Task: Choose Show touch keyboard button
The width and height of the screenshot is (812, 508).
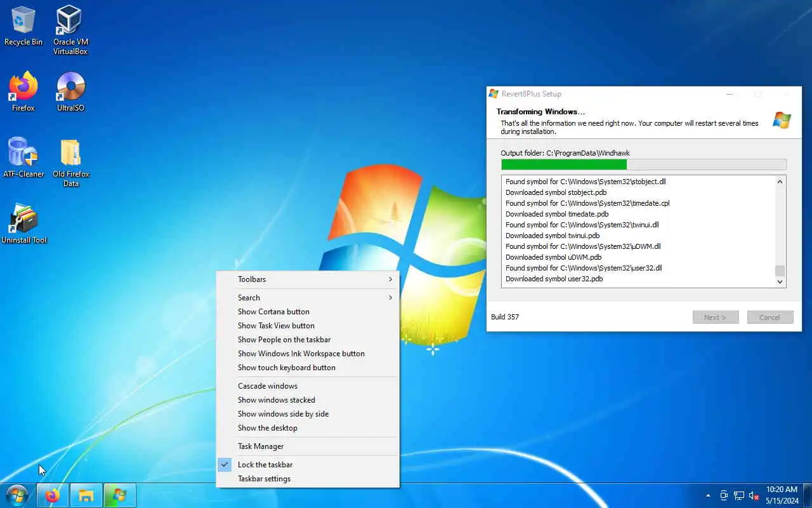Action: [308, 368]
